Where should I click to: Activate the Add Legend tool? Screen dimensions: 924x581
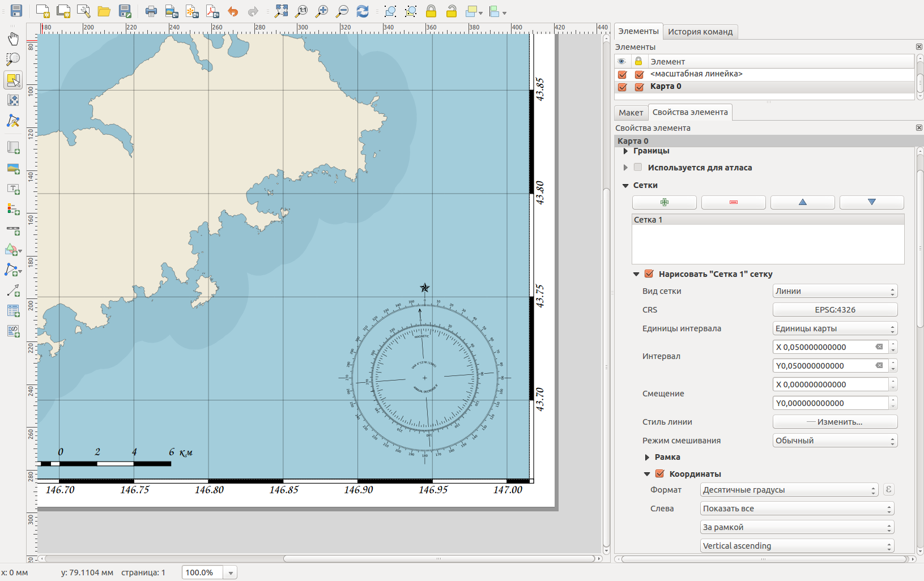point(13,210)
